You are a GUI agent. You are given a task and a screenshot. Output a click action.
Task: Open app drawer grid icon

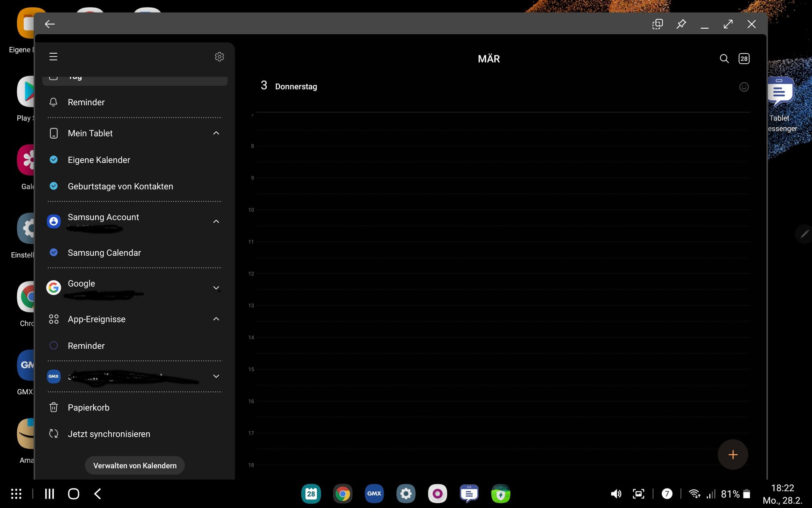click(x=16, y=494)
